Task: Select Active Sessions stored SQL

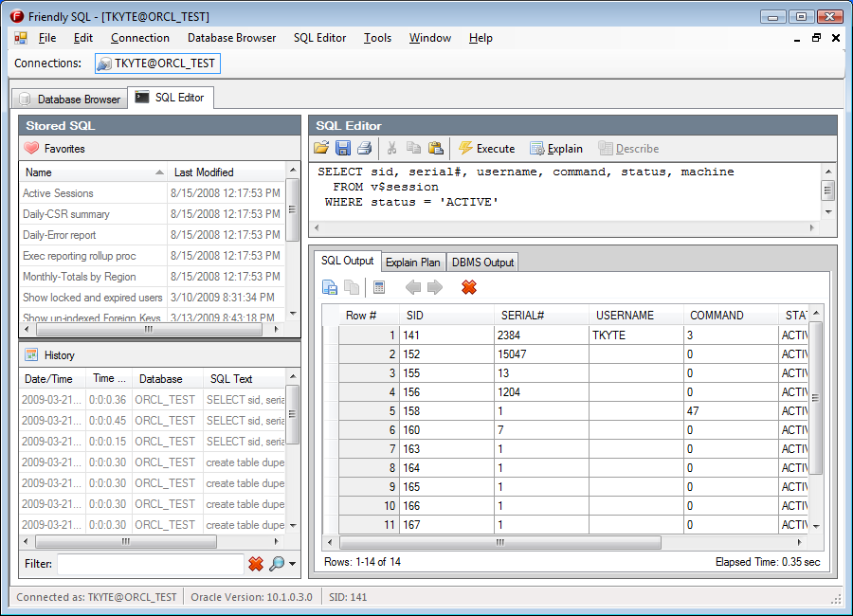Action: point(152,193)
